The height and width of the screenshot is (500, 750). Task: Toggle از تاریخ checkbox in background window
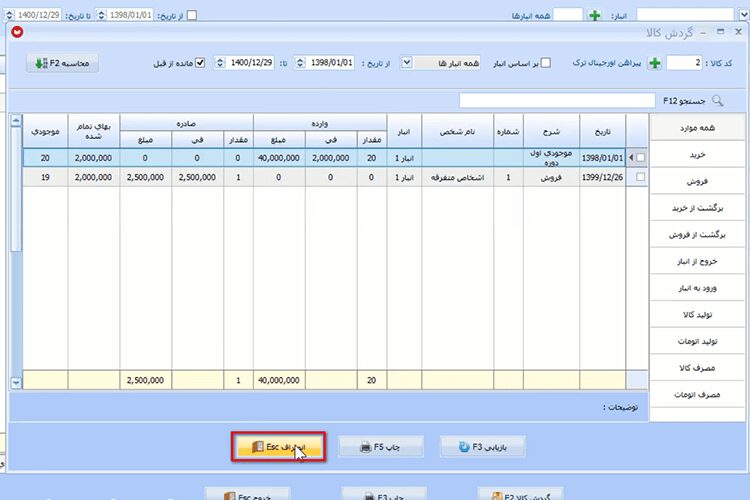tap(192, 15)
